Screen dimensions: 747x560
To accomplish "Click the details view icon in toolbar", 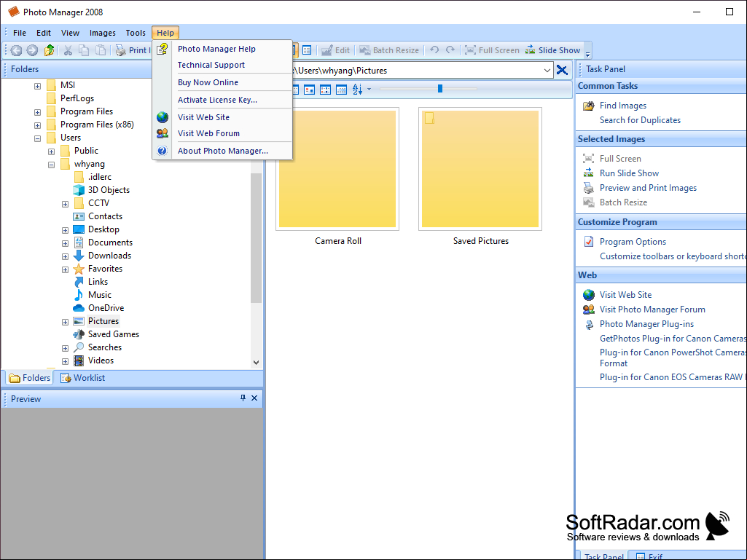I will point(308,50).
